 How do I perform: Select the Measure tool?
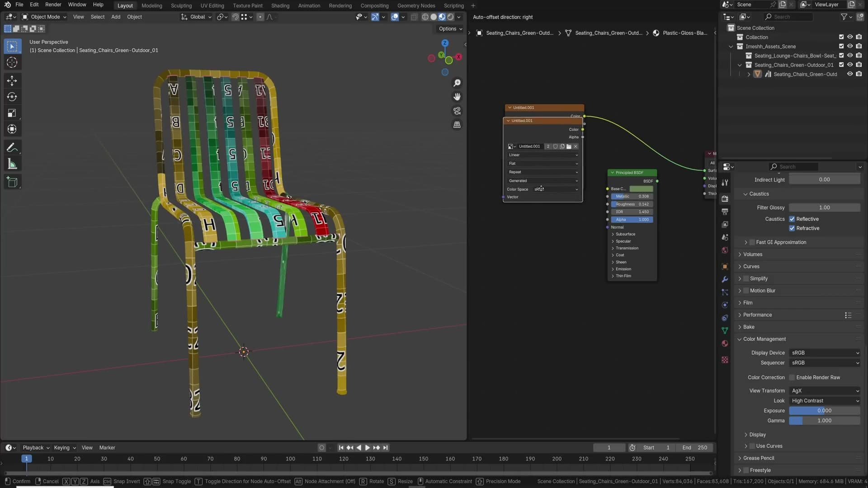[12, 164]
